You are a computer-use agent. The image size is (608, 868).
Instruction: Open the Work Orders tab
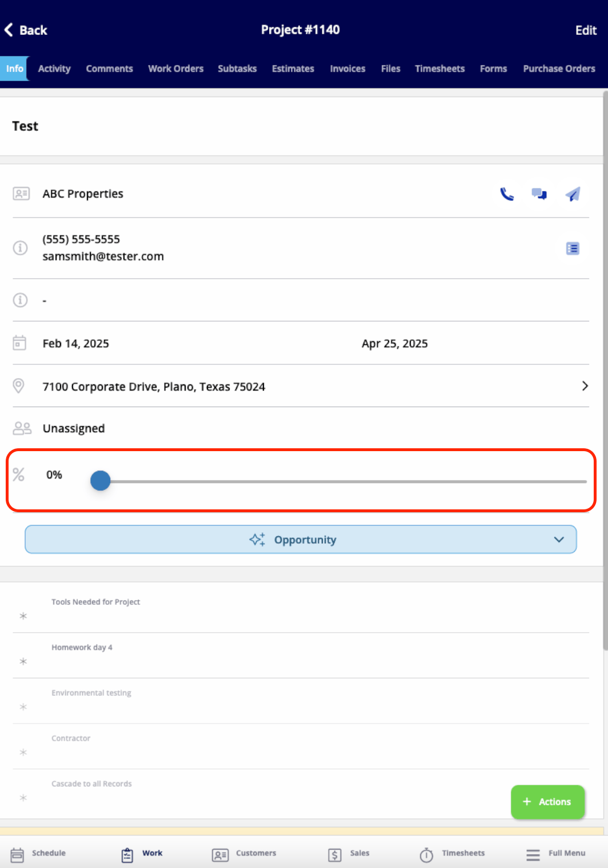pos(176,69)
